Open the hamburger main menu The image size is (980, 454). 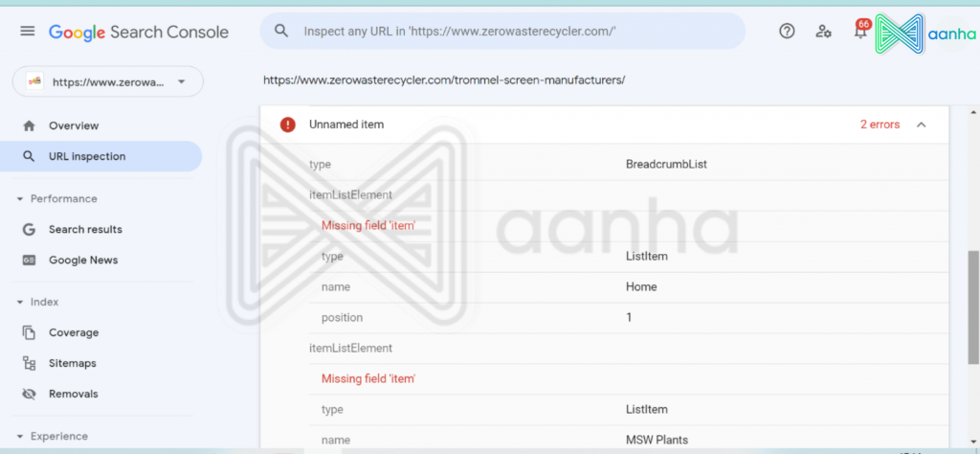pos(28,31)
